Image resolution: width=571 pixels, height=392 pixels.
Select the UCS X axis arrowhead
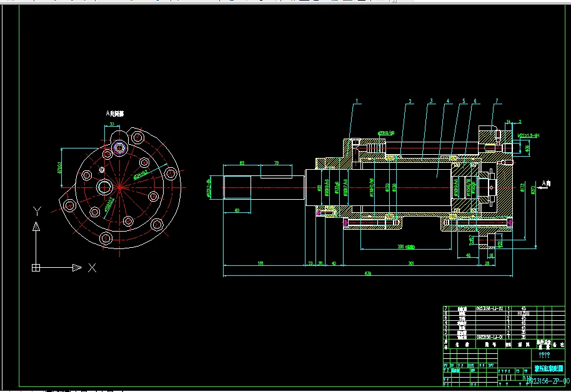click(77, 268)
